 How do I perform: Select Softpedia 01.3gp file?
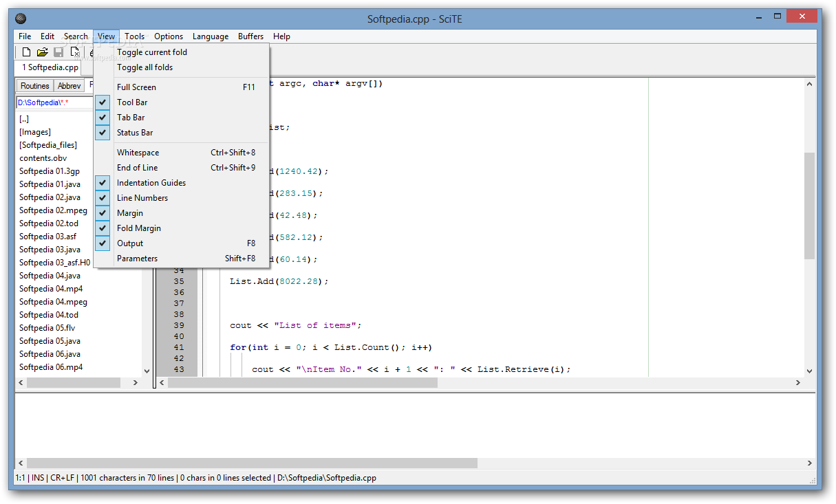[x=50, y=171]
